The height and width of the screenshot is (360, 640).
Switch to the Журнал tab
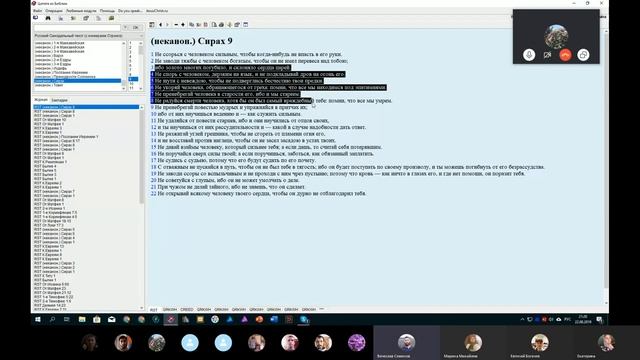tap(41, 100)
